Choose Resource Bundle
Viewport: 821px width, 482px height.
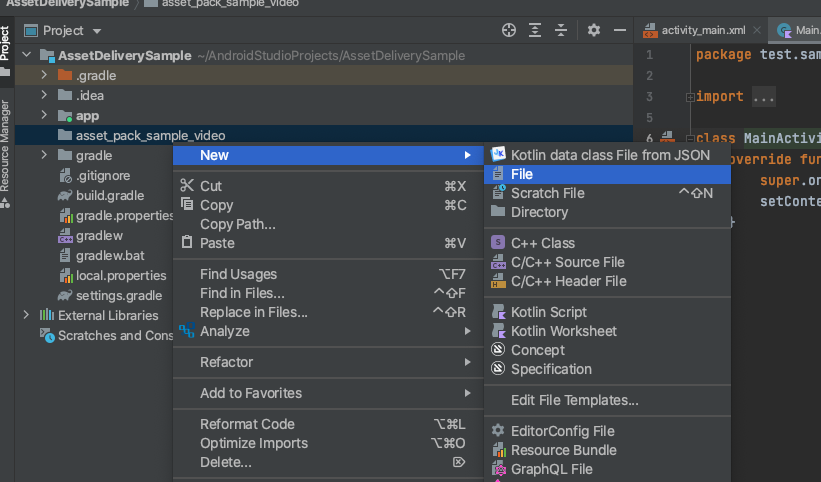(x=607, y=450)
